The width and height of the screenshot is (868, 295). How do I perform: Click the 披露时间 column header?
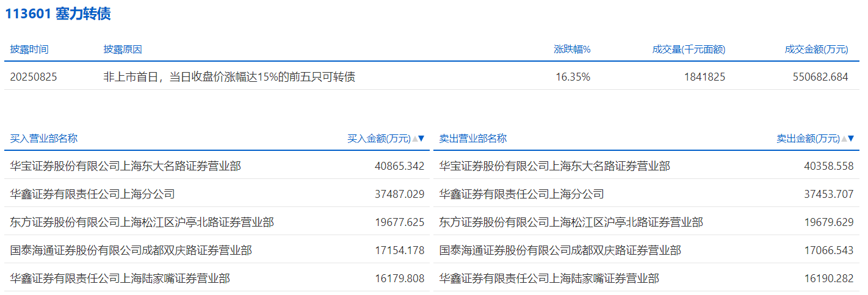pos(29,49)
